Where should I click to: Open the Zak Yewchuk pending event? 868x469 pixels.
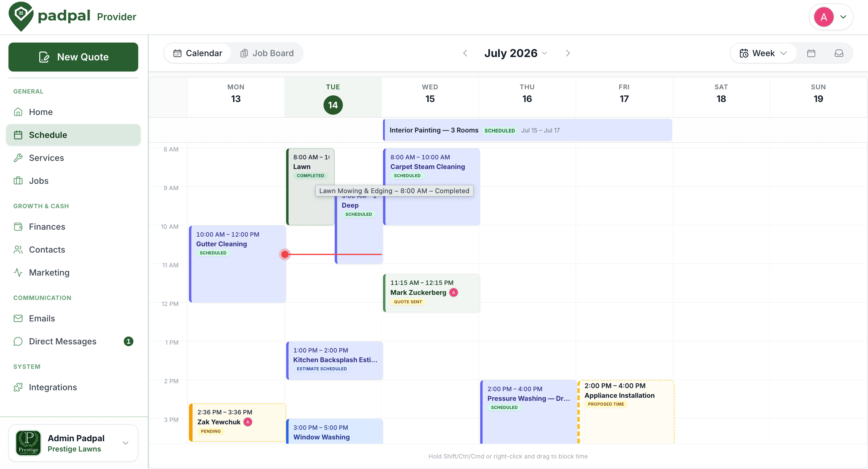coord(238,422)
